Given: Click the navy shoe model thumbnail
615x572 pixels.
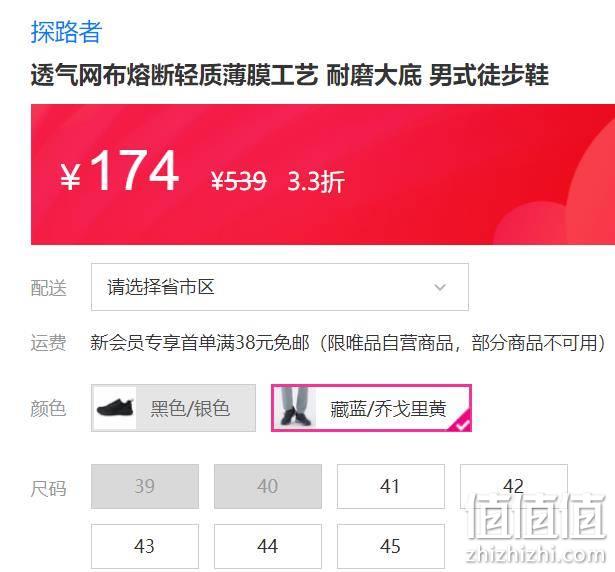Looking at the screenshot, I should point(295,408).
